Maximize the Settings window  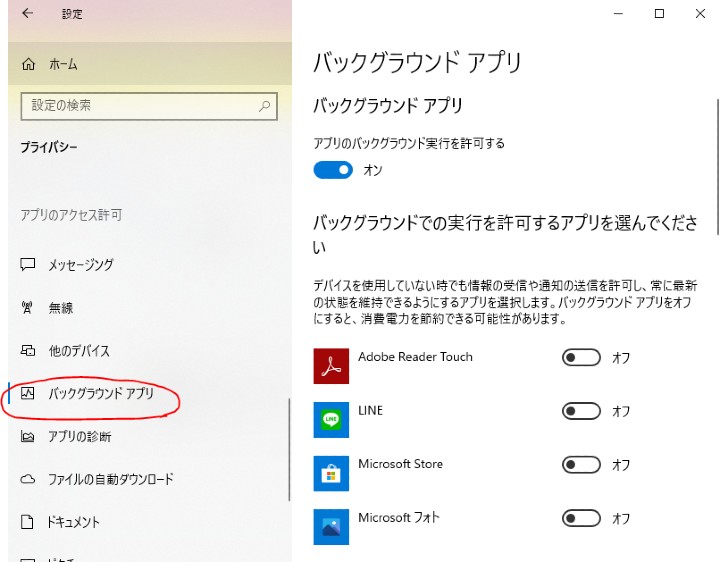click(659, 14)
